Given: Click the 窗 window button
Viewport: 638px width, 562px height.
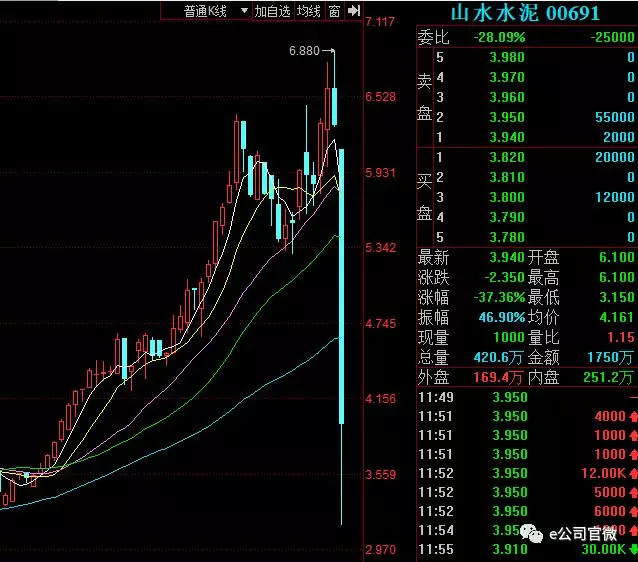Looking at the screenshot, I should (x=334, y=11).
